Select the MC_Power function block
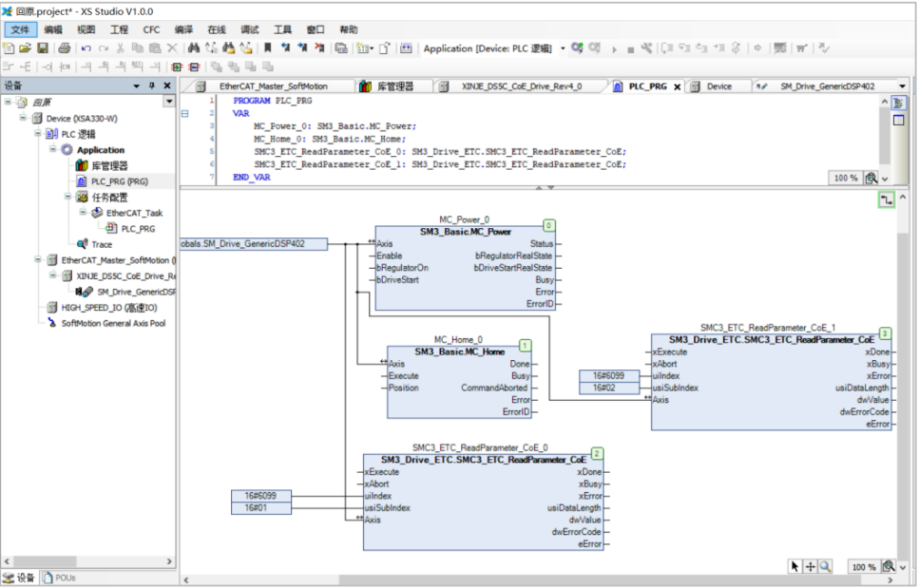Viewport: 919px width, 588px height. point(466,268)
